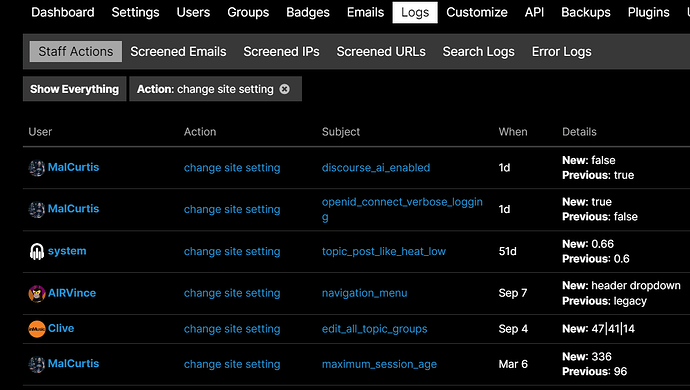Open the Backups tab

(586, 12)
